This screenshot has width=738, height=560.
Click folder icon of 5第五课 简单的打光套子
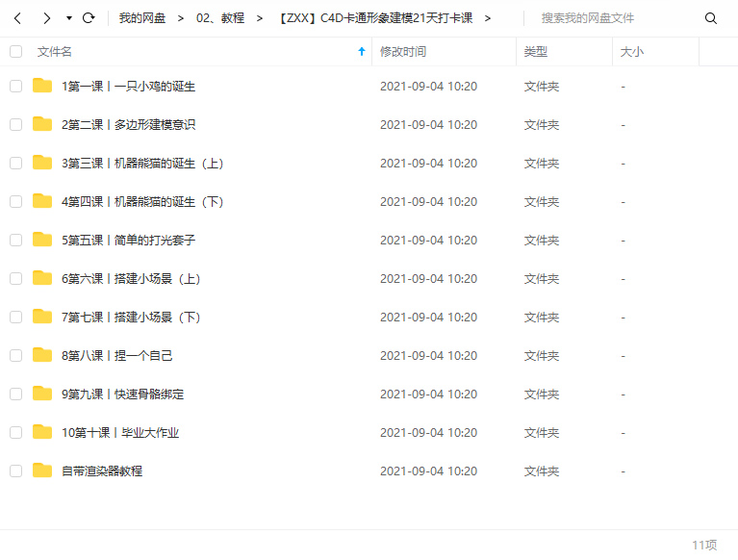click(x=42, y=240)
